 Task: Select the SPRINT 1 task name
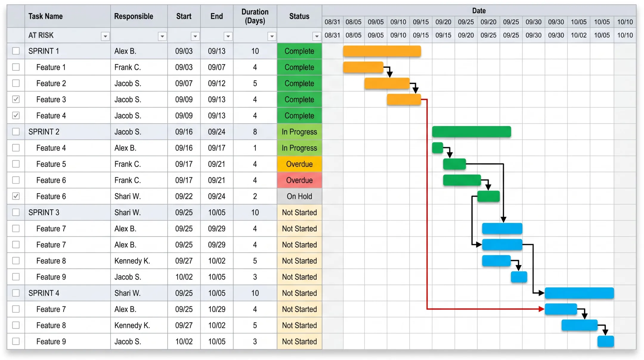coord(44,51)
